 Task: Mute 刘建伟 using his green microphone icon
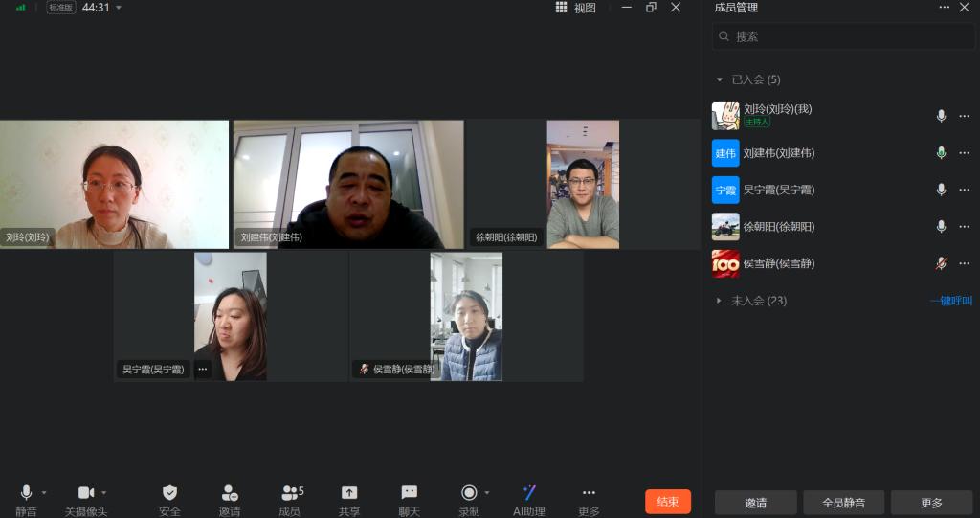(x=941, y=153)
